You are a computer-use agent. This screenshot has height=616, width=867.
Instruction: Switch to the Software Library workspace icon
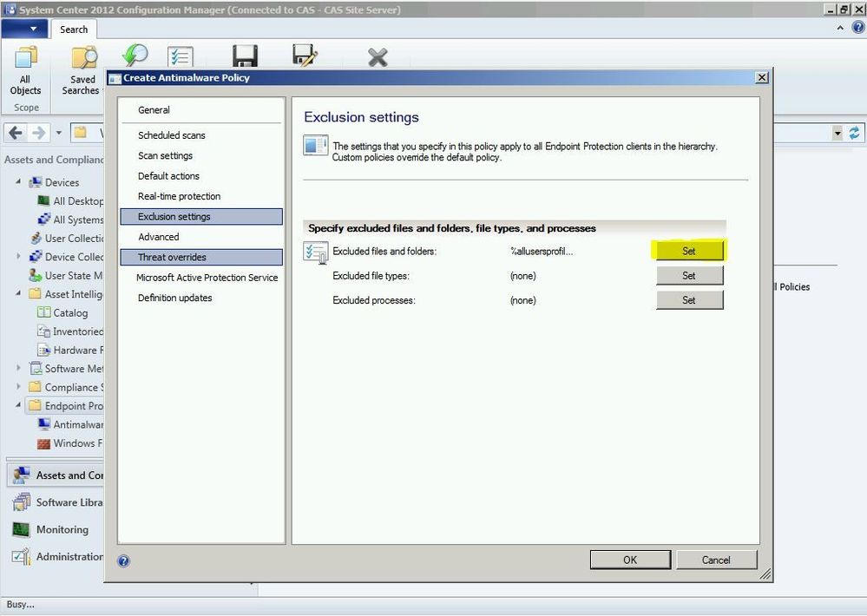tap(21, 502)
